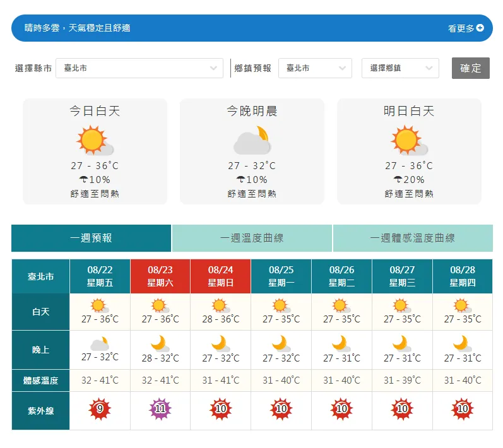The image size is (503, 448).
Task: Click the 08/23 night moon icon
Action: 160,343
